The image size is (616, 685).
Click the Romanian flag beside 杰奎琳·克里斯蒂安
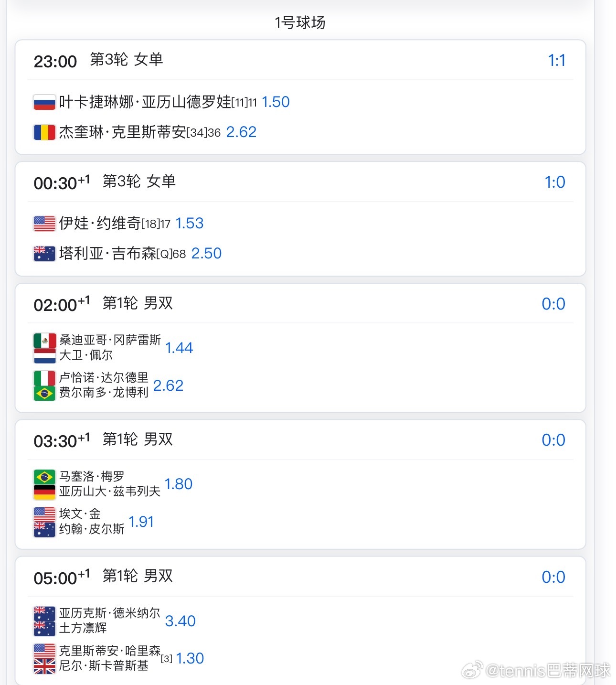(44, 132)
